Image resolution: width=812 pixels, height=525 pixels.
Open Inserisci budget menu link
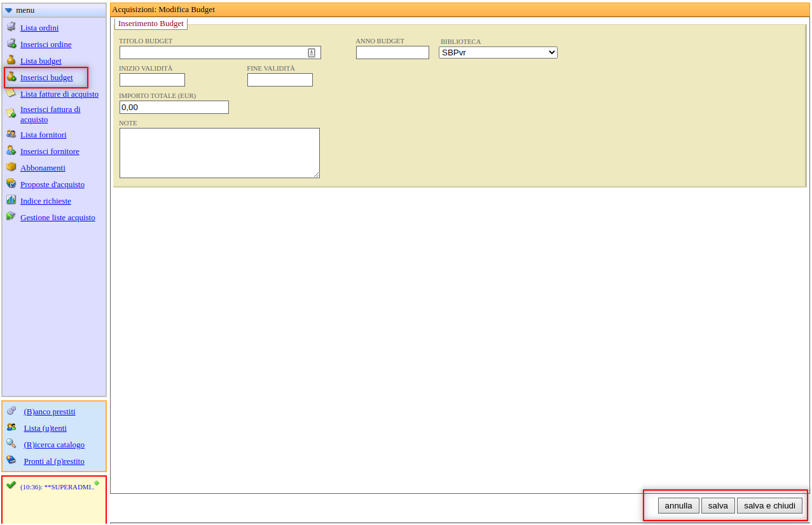pyautogui.click(x=46, y=78)
